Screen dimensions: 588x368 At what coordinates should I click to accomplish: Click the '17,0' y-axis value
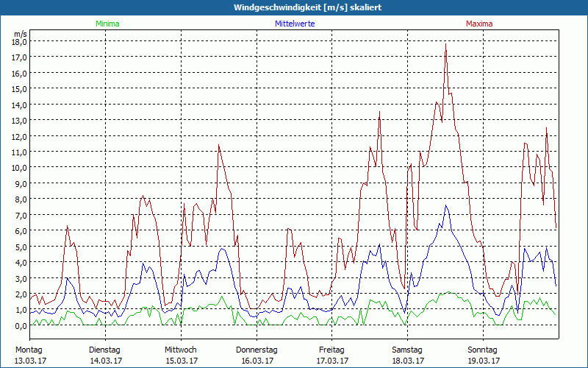point(21,57)
